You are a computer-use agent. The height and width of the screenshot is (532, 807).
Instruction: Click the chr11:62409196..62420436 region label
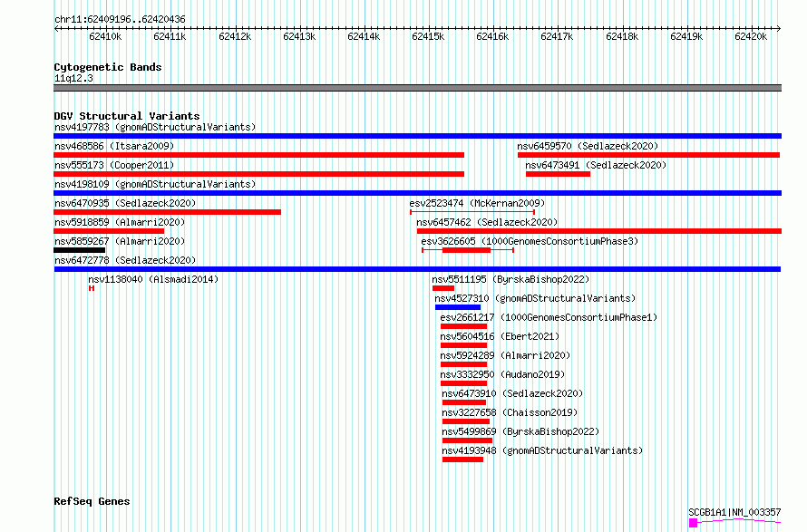click(x=120, y=19)
